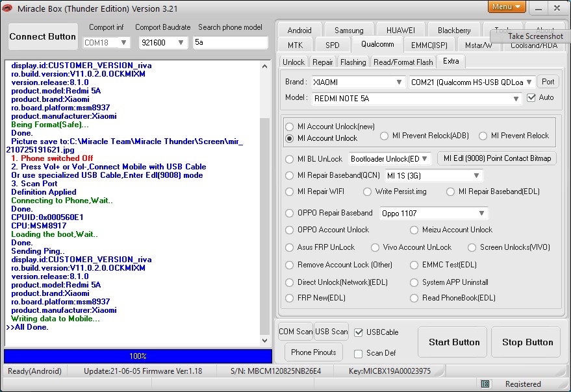The image size is (571, 392).
Task: Click the Search phone model field
Action: (x=230, y=42)
